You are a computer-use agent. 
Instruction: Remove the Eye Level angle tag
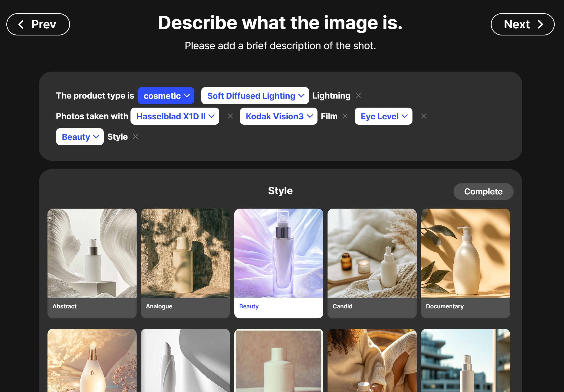423,116
